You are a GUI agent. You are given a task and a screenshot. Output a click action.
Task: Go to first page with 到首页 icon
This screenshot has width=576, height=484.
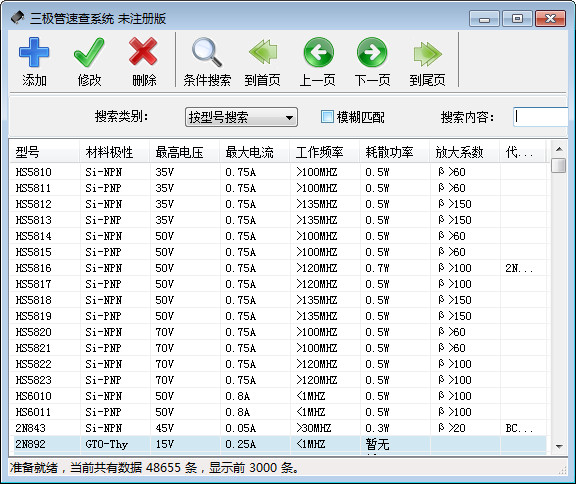point(262,53)
